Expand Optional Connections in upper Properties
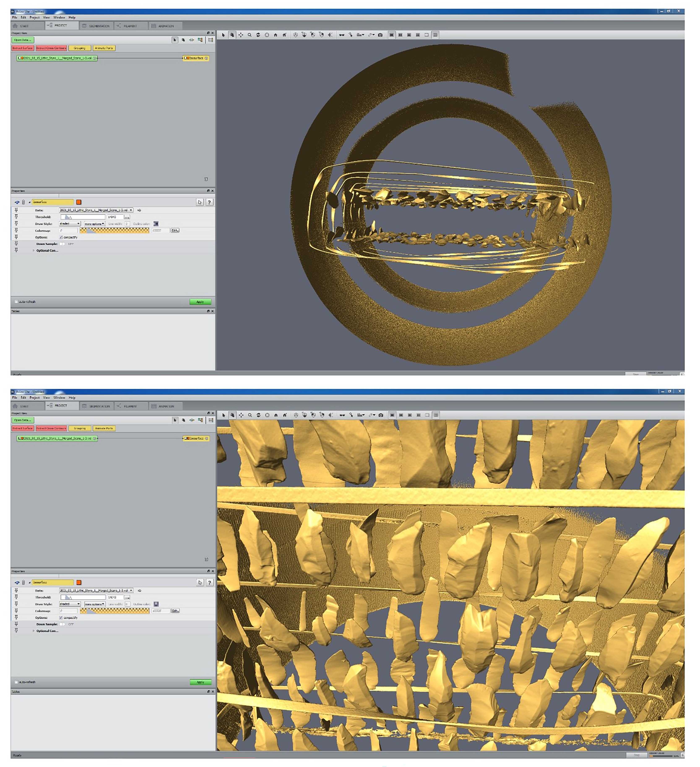The image size is (700, 767). (x=34, y=251)
